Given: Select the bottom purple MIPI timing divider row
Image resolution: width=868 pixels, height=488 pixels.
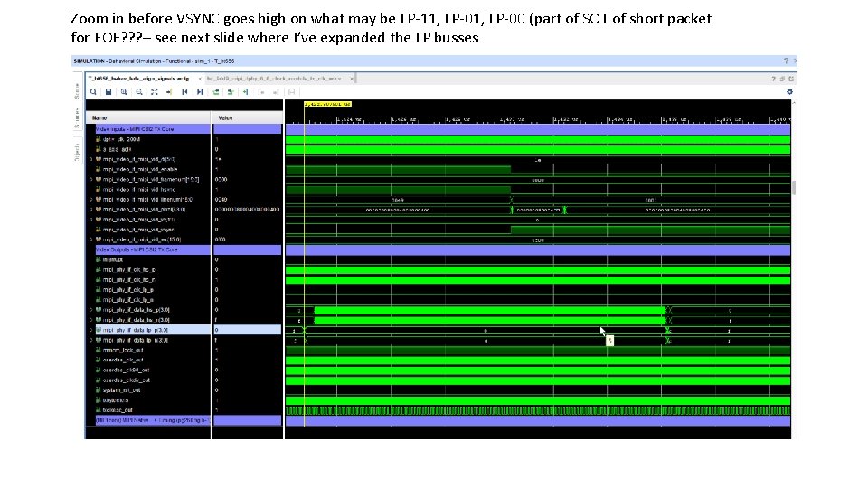Looking at the screenshot, I should tap(152, 420).
